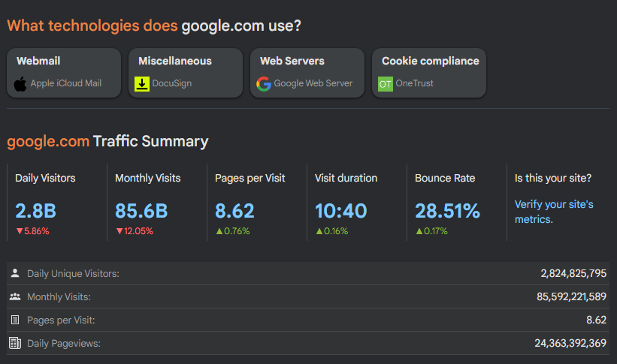The width and height of the screenshot is (617, 364).
Task: Click the Apple iCloud Mail logo icon
Action: click(20, 84)
